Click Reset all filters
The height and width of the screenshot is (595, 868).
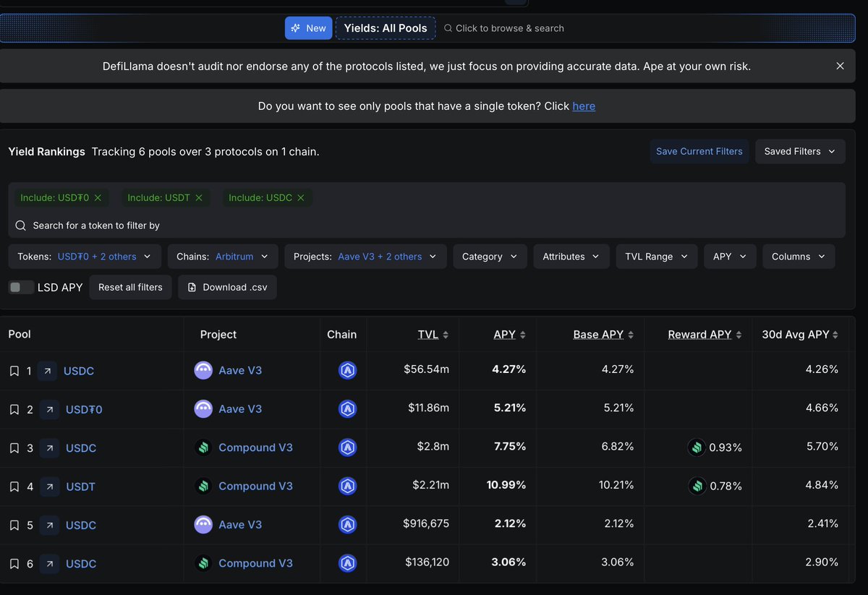130,287
